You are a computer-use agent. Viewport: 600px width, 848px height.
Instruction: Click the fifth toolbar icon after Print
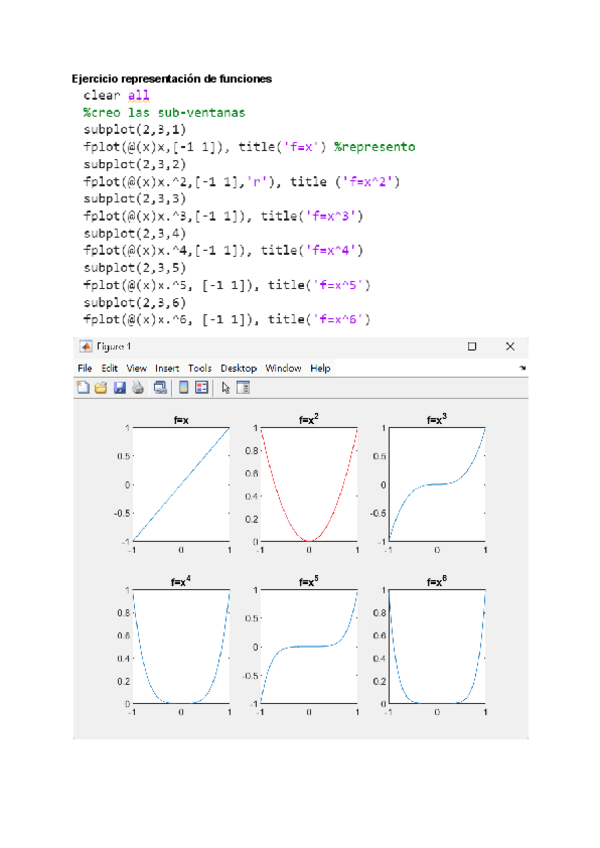point(159,387)
